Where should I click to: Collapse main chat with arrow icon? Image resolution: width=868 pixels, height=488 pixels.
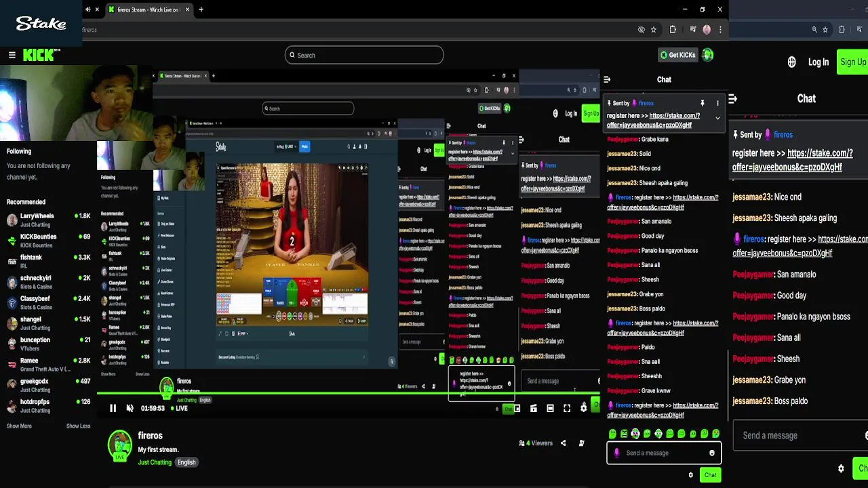(607, 80)
